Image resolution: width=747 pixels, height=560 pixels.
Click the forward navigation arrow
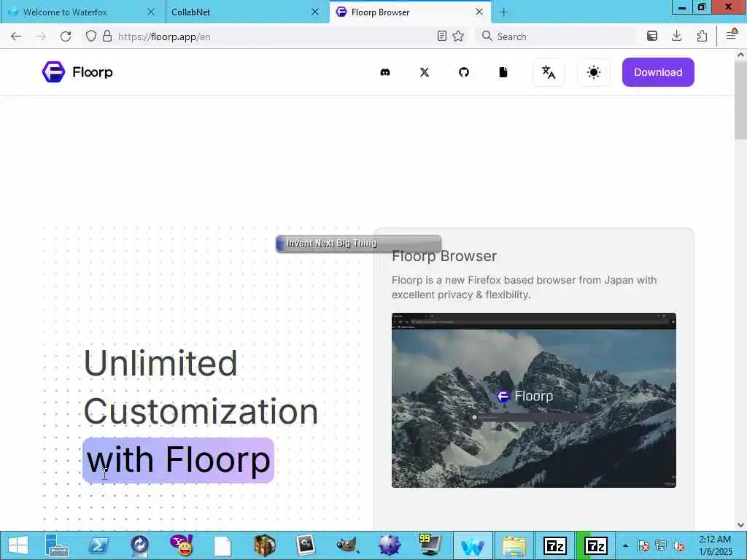(x=41, y=36)
